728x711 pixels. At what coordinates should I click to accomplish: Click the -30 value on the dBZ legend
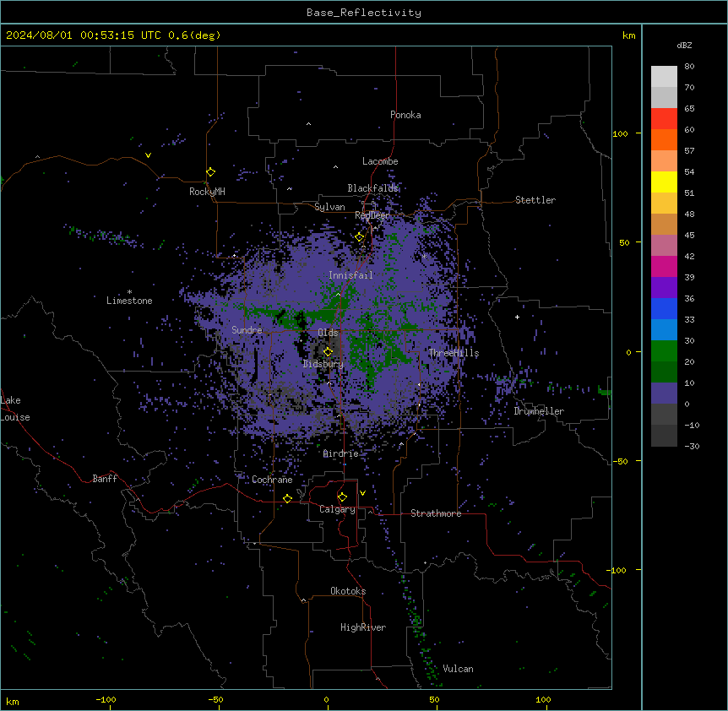point(692,446)
